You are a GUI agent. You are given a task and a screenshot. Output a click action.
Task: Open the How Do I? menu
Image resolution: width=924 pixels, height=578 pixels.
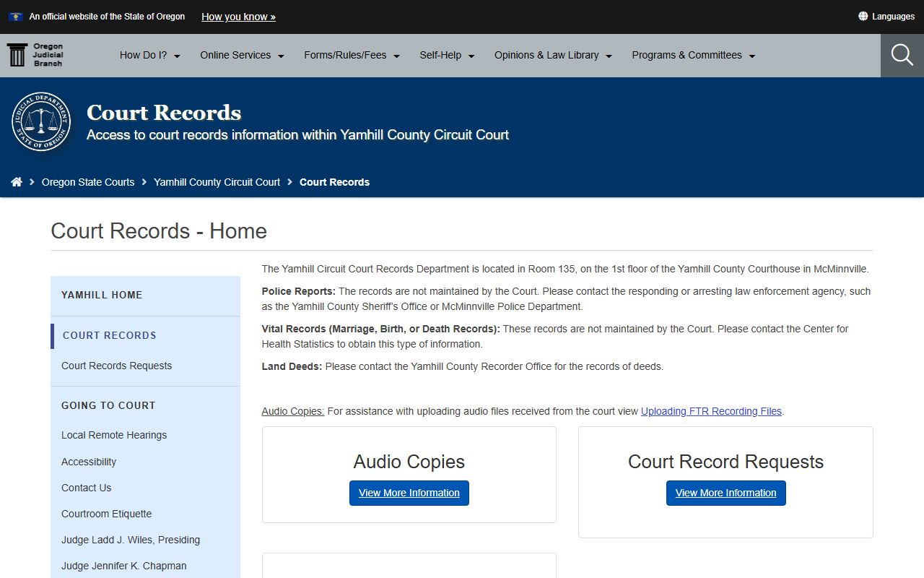click(x=150, y=55)
